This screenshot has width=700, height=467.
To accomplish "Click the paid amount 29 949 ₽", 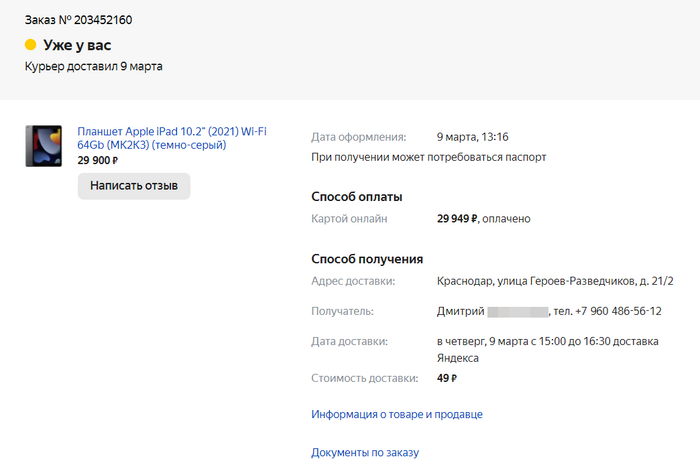I will click(x=458, y=218).
